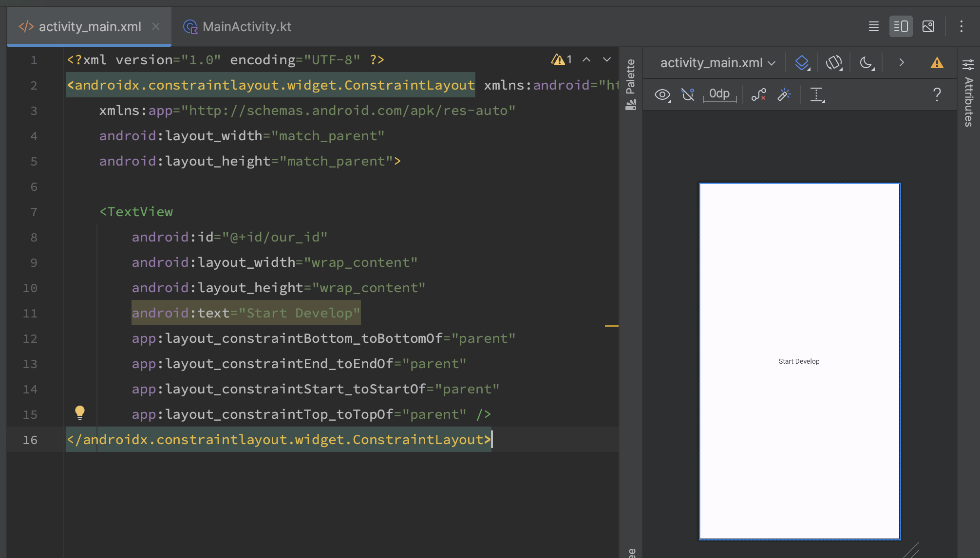This screenshot has width=980, height=558.
Task: Expand hidden preview toolbar items chevron
Action: pyautogui.click(x=902, y=63)
